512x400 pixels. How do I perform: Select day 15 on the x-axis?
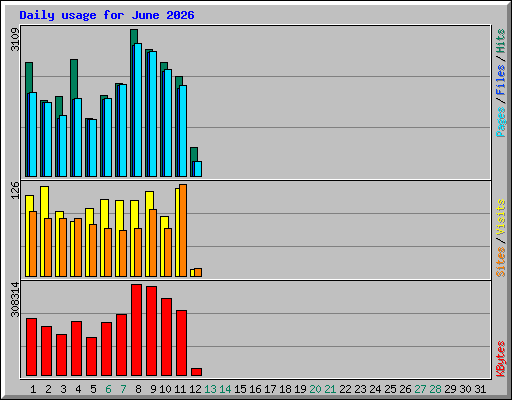(240, 389)
